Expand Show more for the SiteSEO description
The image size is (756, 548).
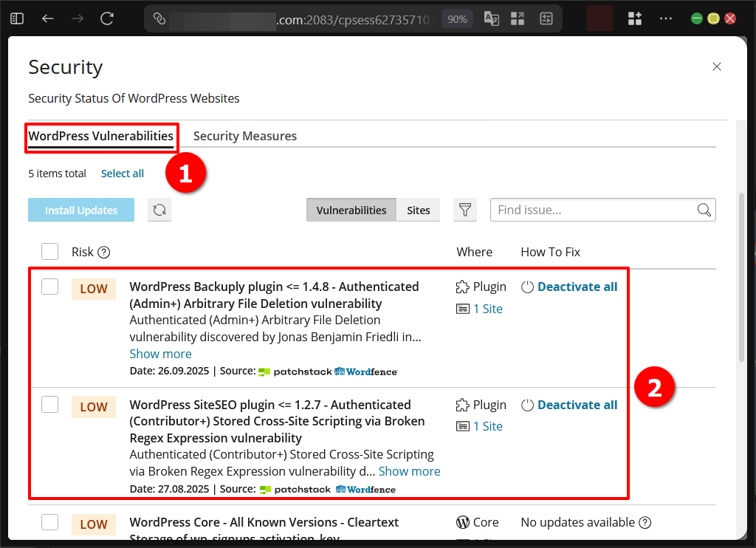point(410,471)
